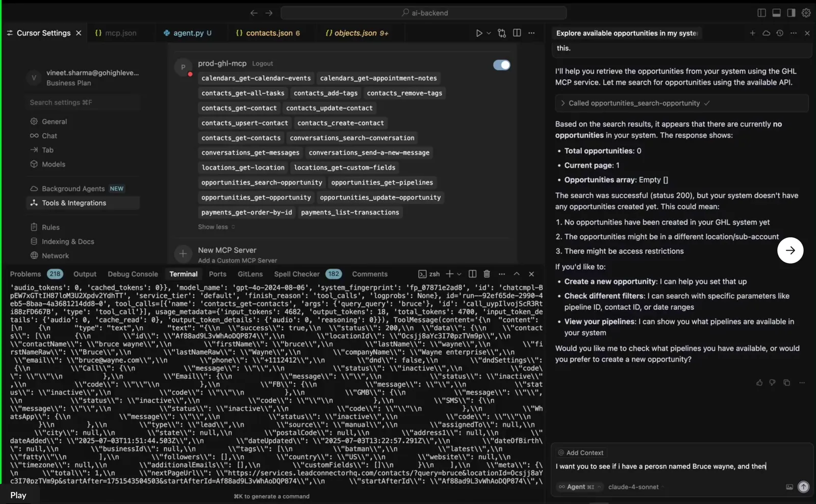816x504 pixels.
Task: Click the Search settings field
Action: [83, 102]
